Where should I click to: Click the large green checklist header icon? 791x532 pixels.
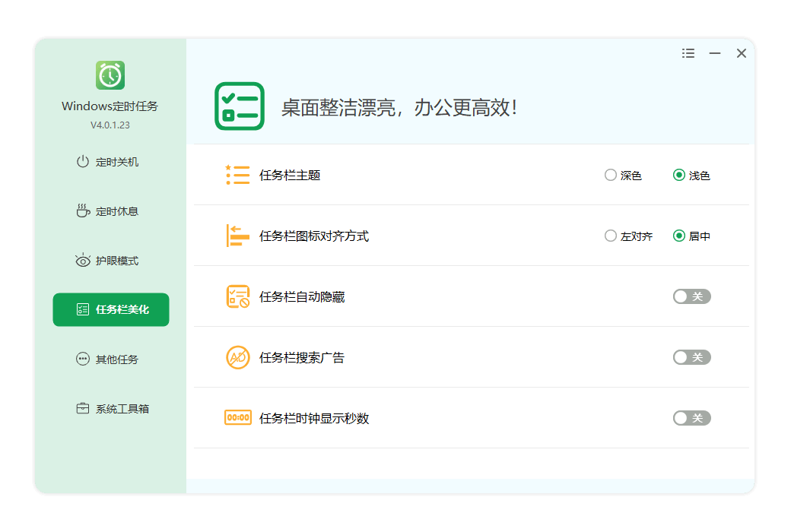(x=240, y=106)
